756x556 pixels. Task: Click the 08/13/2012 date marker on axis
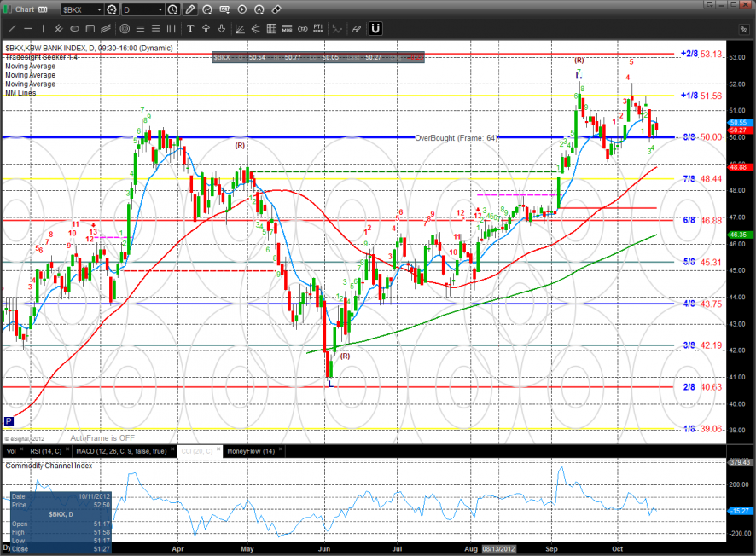click(x=498, y=549)
